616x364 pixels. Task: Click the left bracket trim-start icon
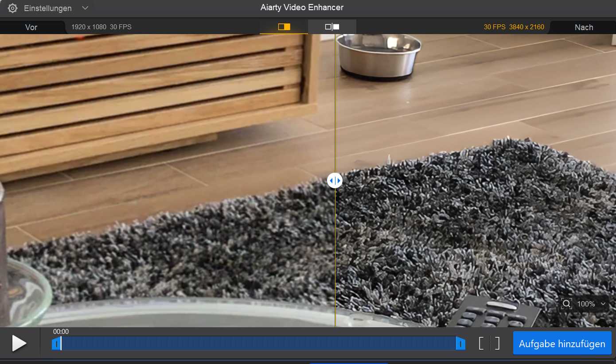(482, 343)
